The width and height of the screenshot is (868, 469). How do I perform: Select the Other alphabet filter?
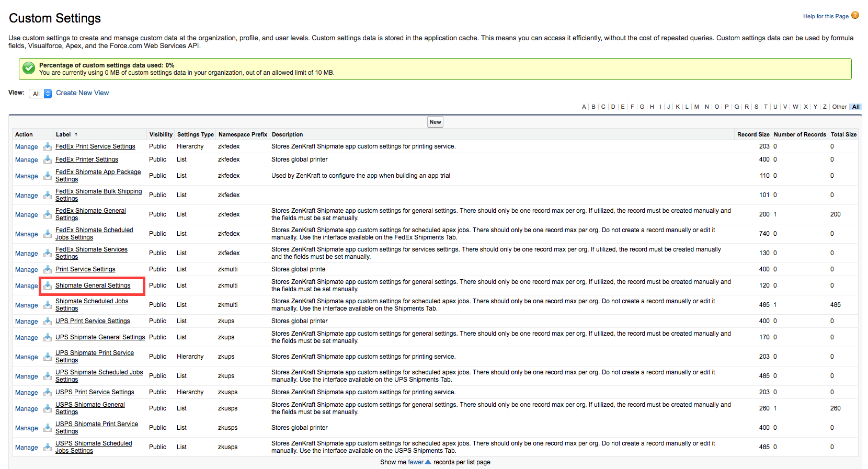tap(839, 107)
